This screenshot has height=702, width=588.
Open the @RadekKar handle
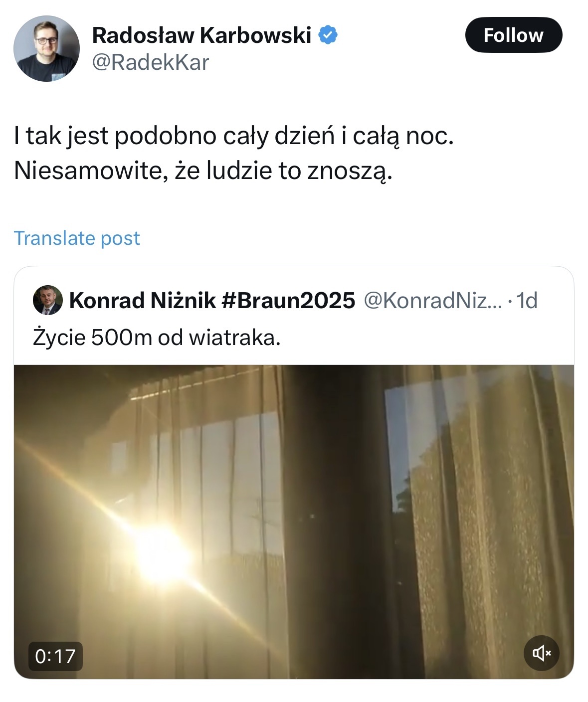click(151, 63)
